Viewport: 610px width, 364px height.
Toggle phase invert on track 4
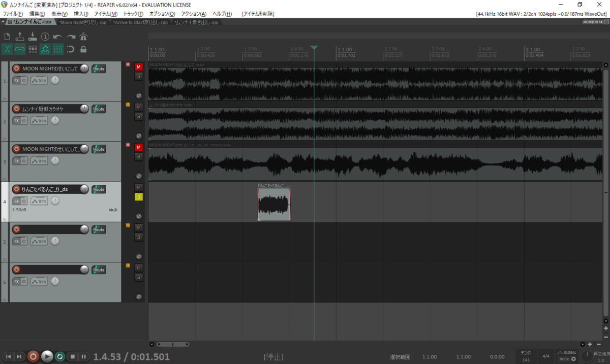click(x=139, y=216)
